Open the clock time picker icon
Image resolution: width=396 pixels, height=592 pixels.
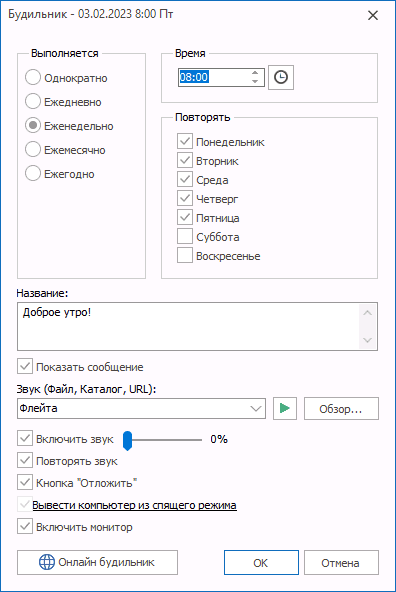point(280,77)
